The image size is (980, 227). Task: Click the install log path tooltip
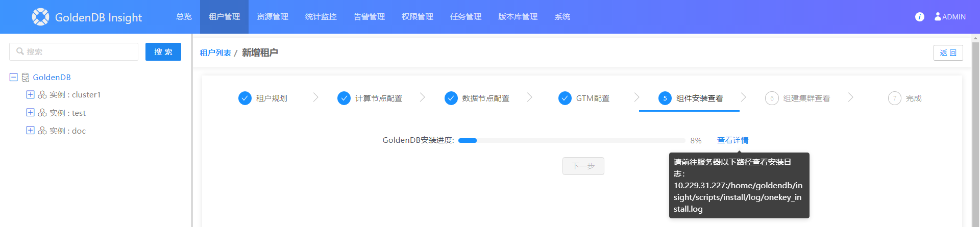739,186
